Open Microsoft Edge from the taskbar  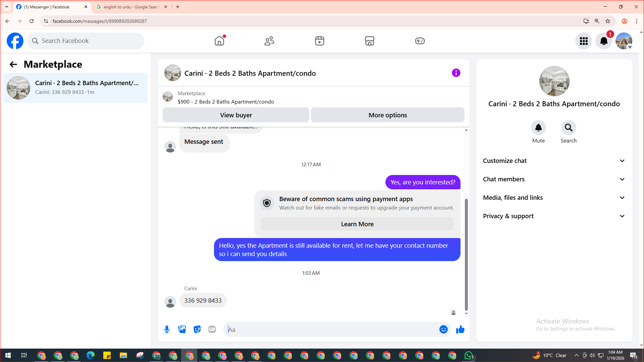[91, 355]
